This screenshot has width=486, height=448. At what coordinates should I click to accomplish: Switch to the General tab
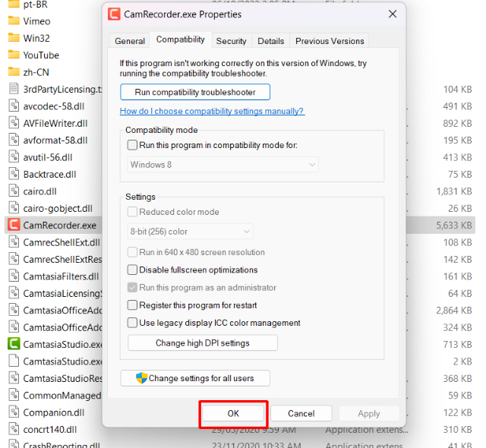pyautogui.click(x=130, y=41)
